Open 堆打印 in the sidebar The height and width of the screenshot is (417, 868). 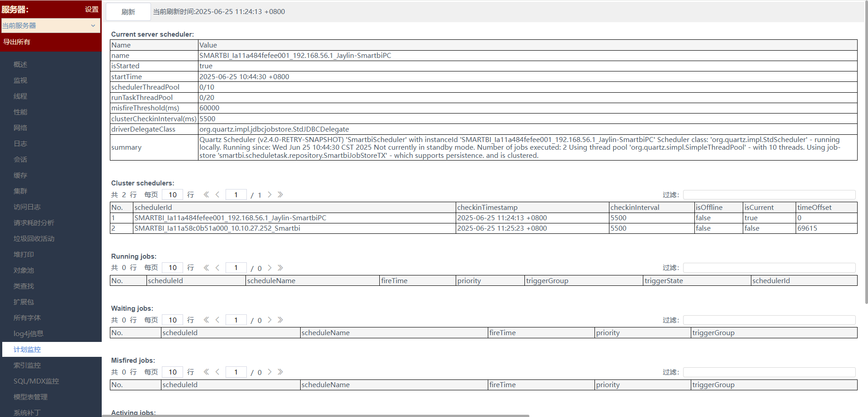(x=24, y=255)
